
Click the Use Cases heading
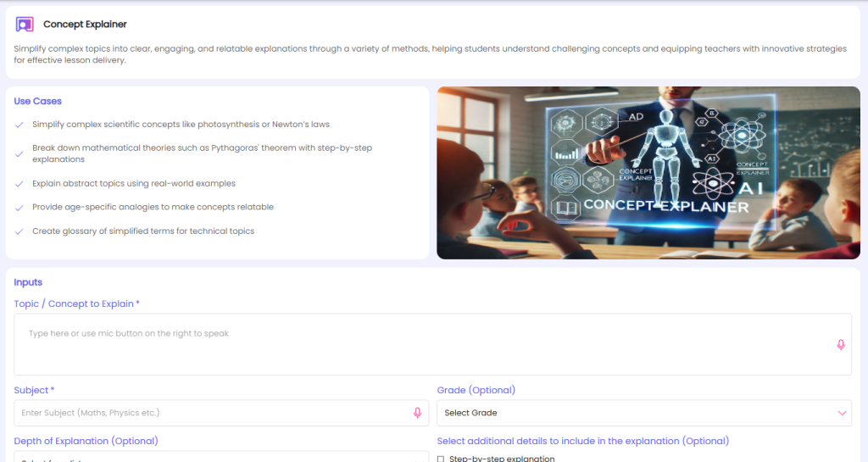click(37, 101)
